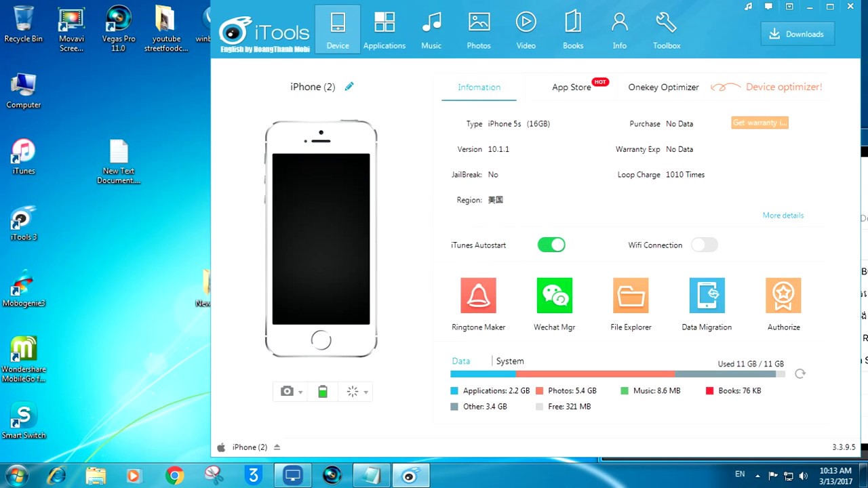Launch Ringtone Maker tool
This screenshot has width=868, height=488.
[478, 304]
